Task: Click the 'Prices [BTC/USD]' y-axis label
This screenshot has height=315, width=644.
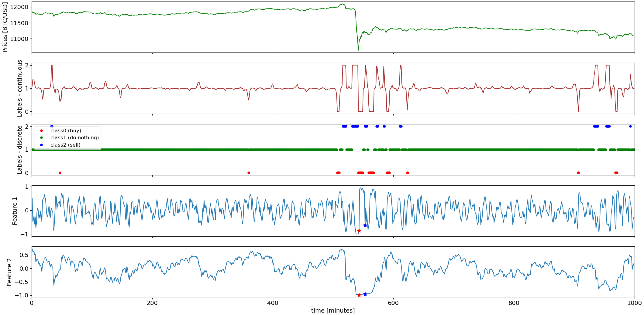Action: tap(5, 27)
